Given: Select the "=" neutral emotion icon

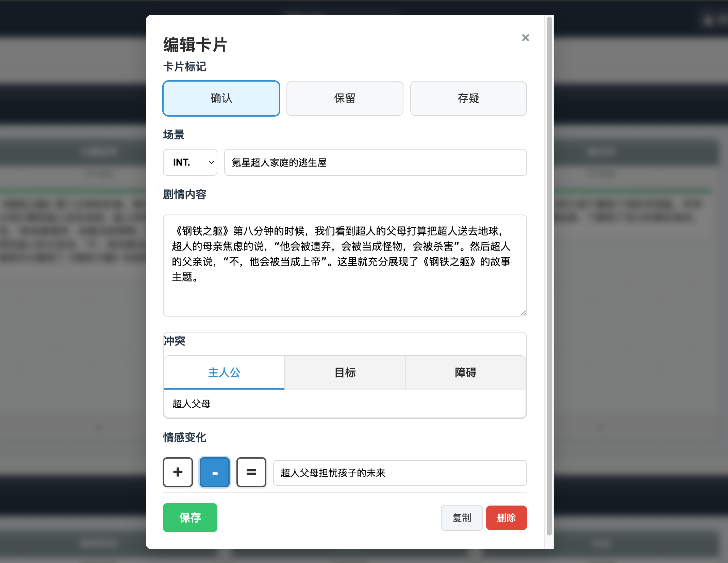Looking at the screenshot, I should 251,473.
